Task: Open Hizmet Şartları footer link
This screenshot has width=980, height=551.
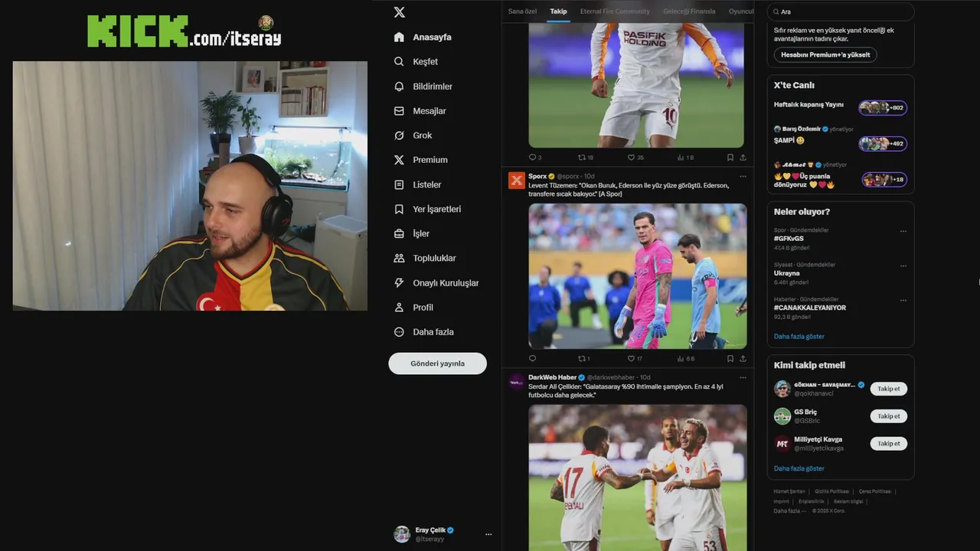Action: coord(789,491)
